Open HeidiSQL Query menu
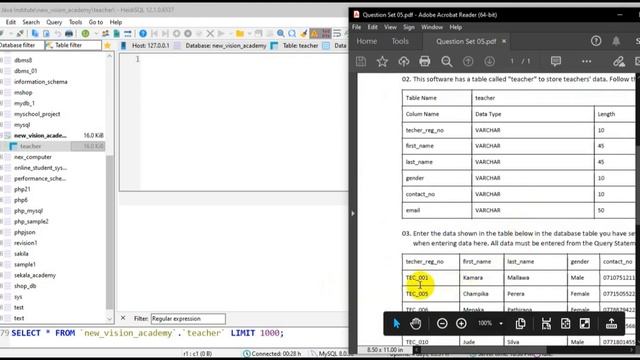Screen dimensions: 640x360 [54, 22]
